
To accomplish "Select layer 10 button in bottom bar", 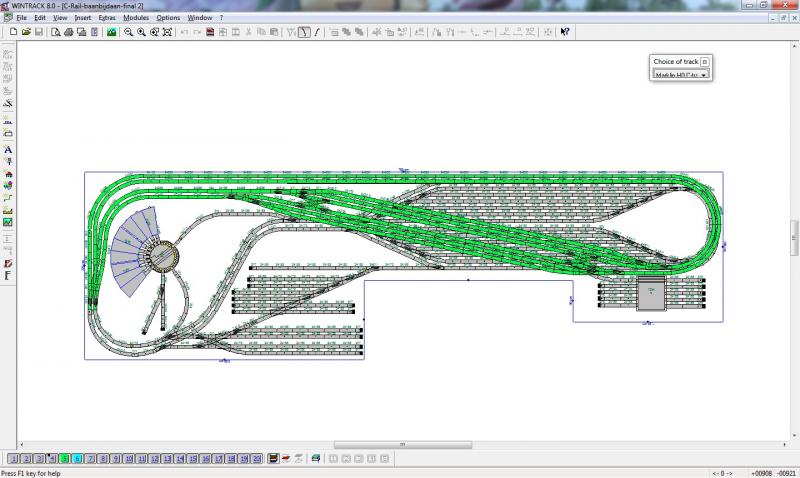I will tap(128, 458).
